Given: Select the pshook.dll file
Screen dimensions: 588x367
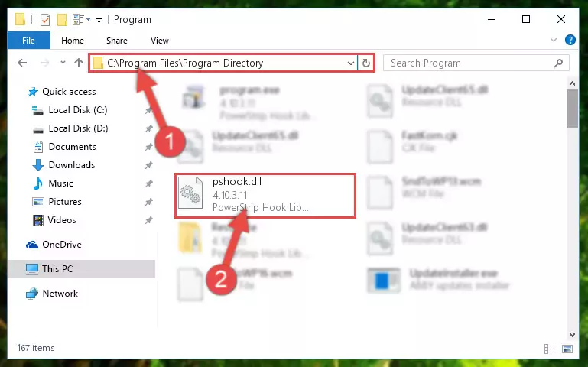Looking at the screenshot, I should tap(265, 195).
